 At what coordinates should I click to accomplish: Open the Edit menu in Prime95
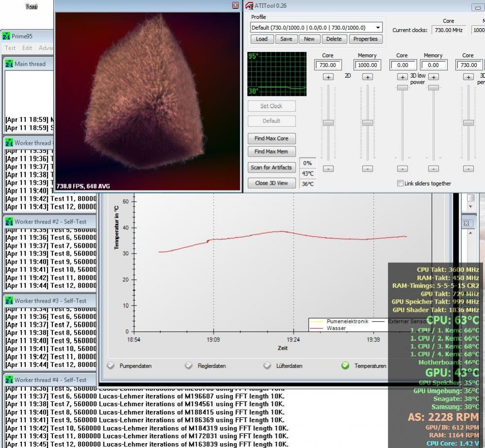pyautogui.click(x=27, y=48)
